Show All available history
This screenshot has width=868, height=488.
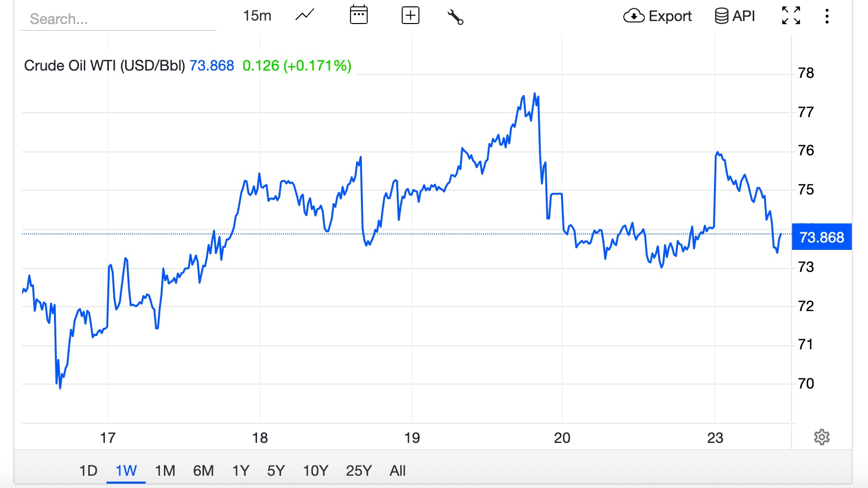tap(397, 471)
